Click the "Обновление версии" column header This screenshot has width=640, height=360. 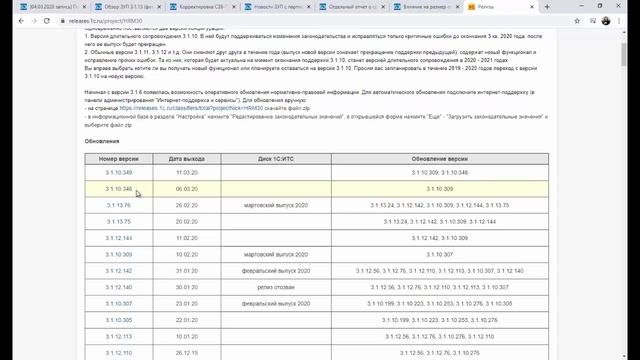440,159
